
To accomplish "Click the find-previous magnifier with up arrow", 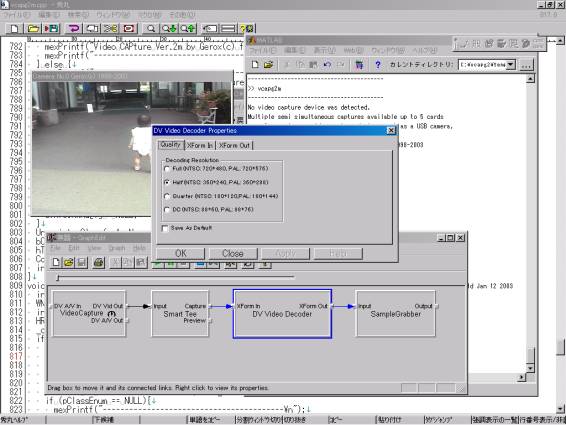I will click(188, 28).
